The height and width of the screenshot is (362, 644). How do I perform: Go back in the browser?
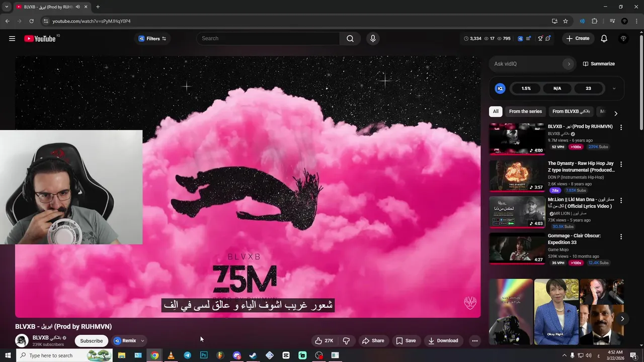7,21
